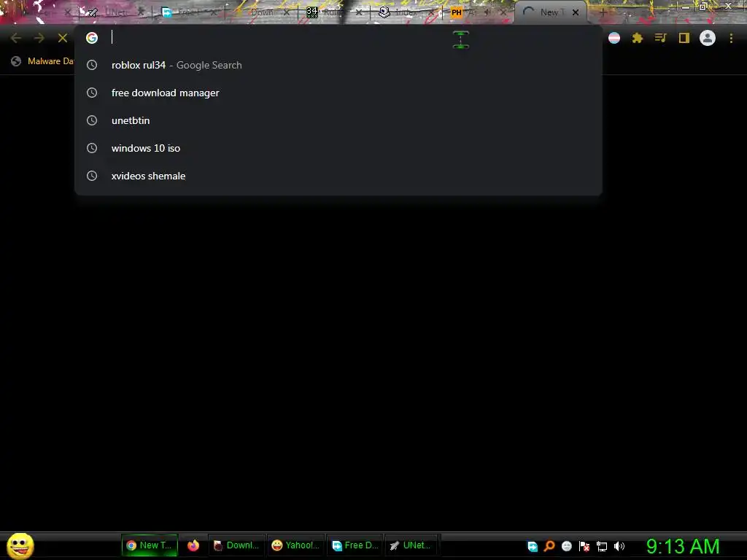The image size is (747, 560).
Task: Click the orange magnifier tray icon
Action: click(x=549, y=546)
